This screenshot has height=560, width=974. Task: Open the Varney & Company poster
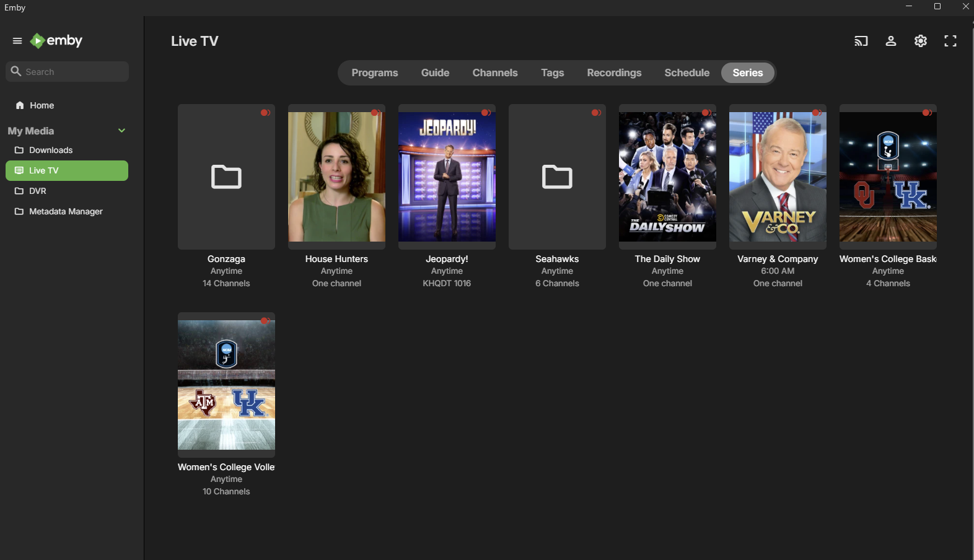(778, 177)
